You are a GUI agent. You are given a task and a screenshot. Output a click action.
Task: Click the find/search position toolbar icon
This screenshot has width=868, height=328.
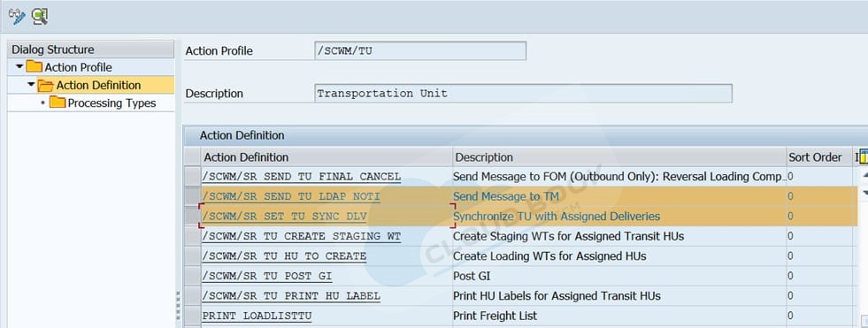[x=39, y=16]
